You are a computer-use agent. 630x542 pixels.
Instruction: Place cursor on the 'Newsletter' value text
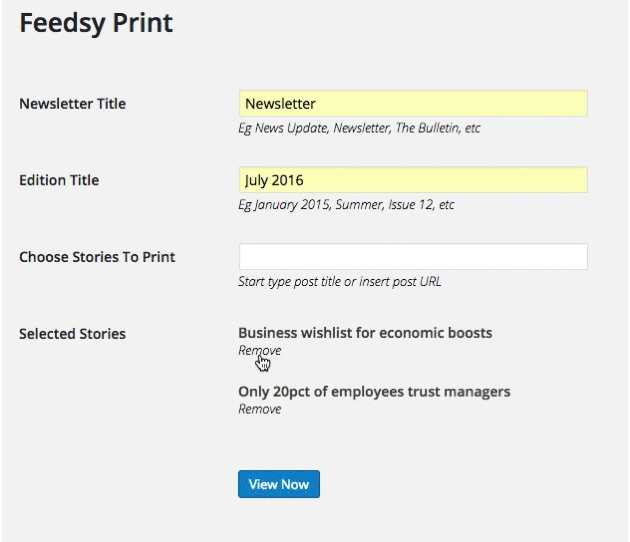(280, 104)
